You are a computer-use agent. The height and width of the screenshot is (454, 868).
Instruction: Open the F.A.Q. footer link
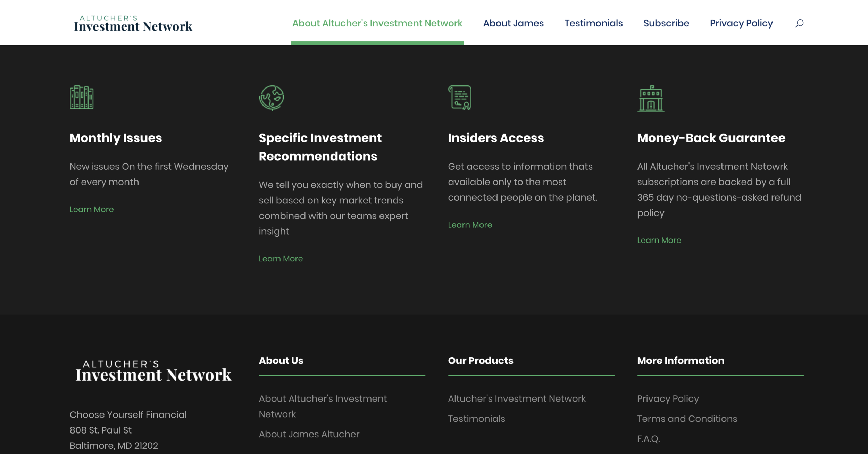pos(648,439)
